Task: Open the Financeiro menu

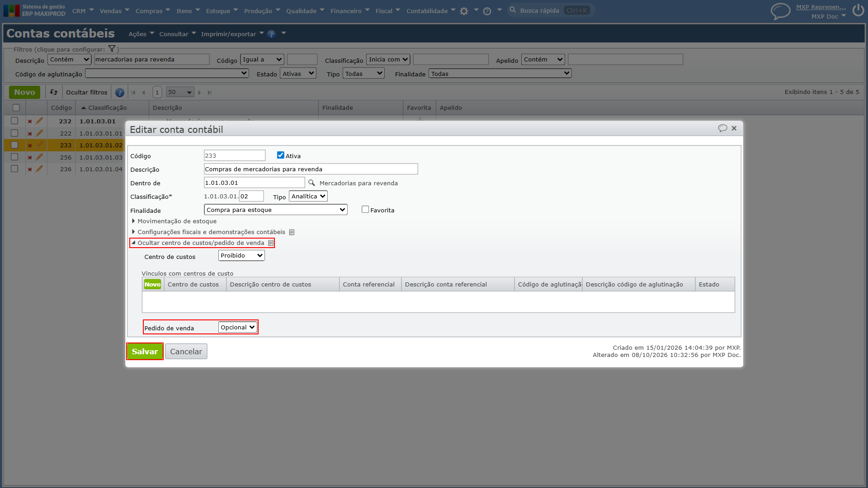Action: [350, 11]
